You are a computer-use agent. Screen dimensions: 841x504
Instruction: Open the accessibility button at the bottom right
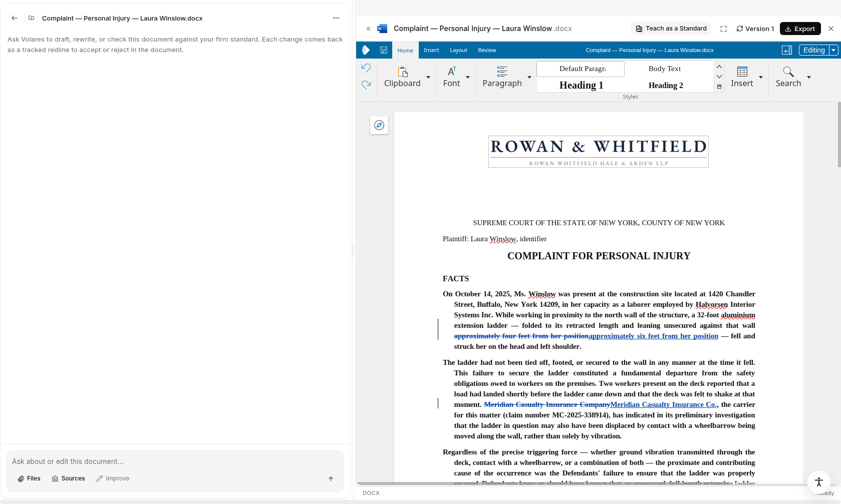click(x=819, y=482)
